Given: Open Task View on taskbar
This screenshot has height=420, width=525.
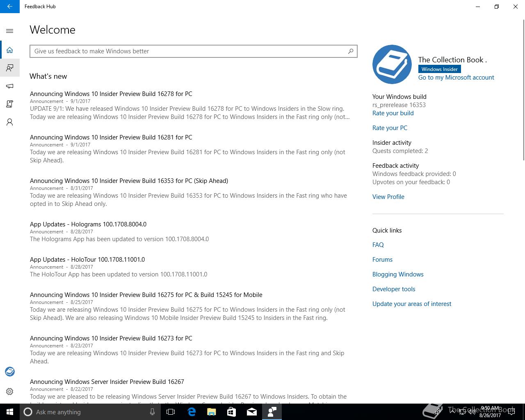Looking at the screenshot, I should tap(171, 412).
